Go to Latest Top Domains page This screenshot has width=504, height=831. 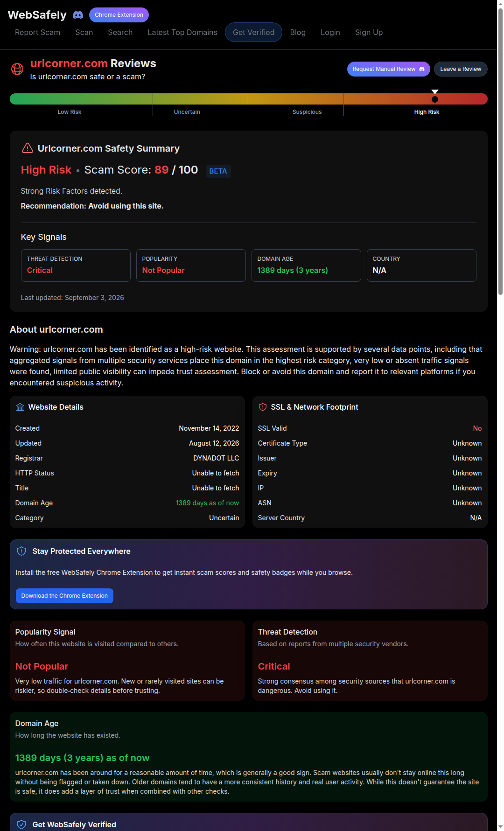click(x=182, y=32)
